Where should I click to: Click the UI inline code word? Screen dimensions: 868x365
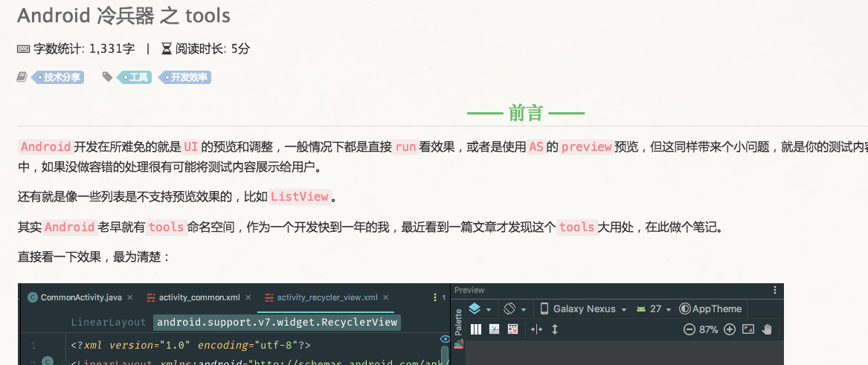pos(190,146)
